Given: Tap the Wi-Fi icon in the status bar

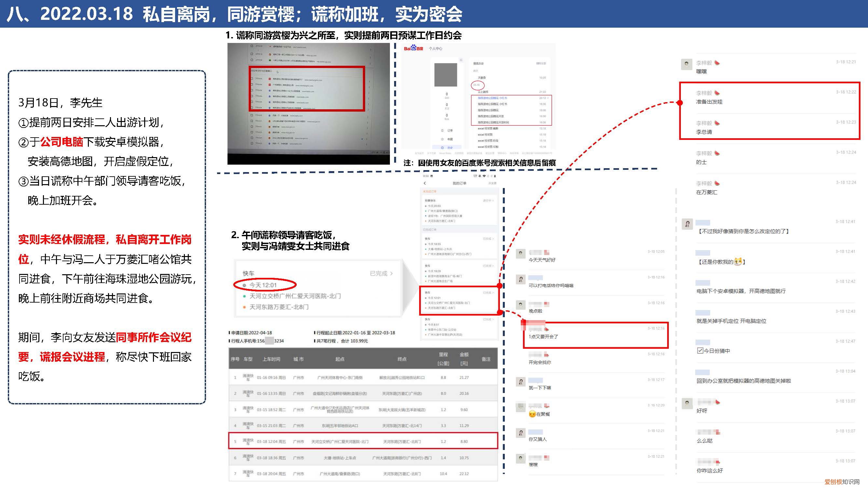Looking at the screenshot, I should [485, 176].
